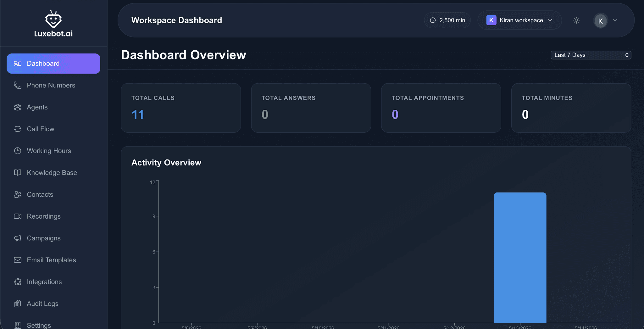Open the Contacts page
The height and width of the screenshot is (329, 644).
tap(53, 194)
